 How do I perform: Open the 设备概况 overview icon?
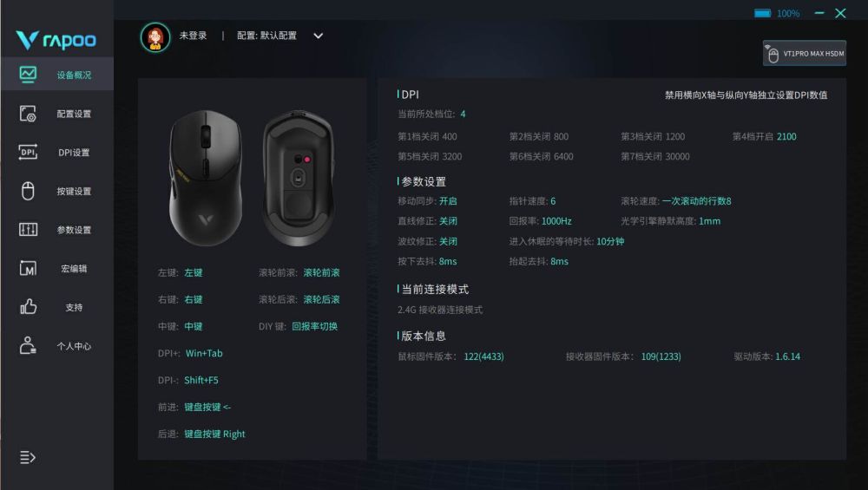pos(28,74)
